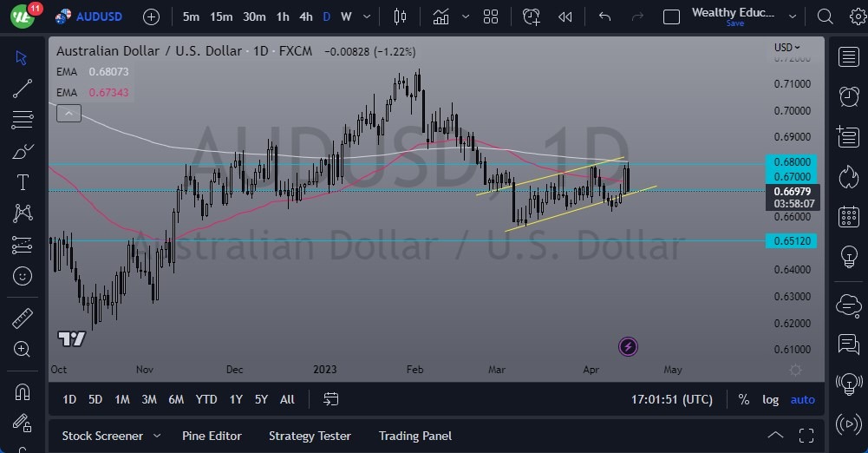Expand the indicator favorites dropdown arrow

click(x=466, y=17)
